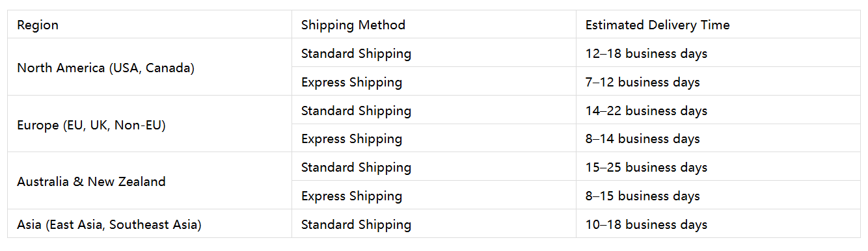Click North America's Express Shipping cell
The height and width of the screenshot is (251, 868).
(434, 82)
